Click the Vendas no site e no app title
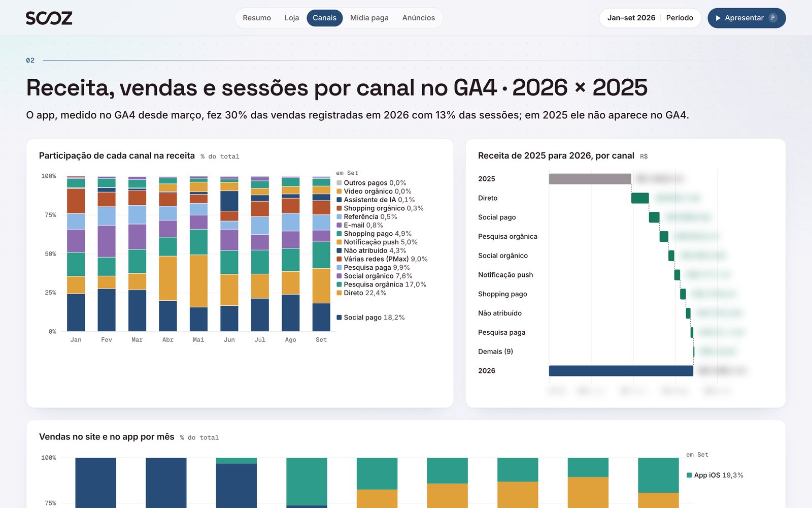The image size is (812, 508). [107, 437]
